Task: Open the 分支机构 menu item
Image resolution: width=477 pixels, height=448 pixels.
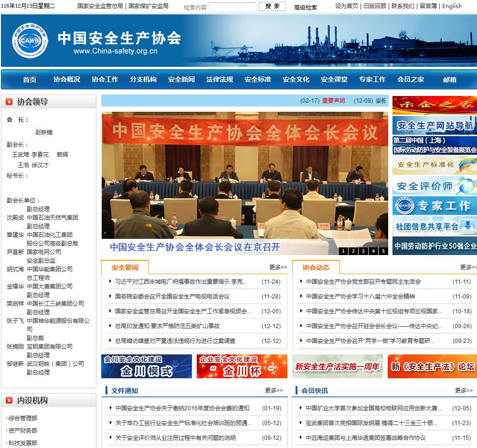Action: pyautogui.click(x=143, y=79)
